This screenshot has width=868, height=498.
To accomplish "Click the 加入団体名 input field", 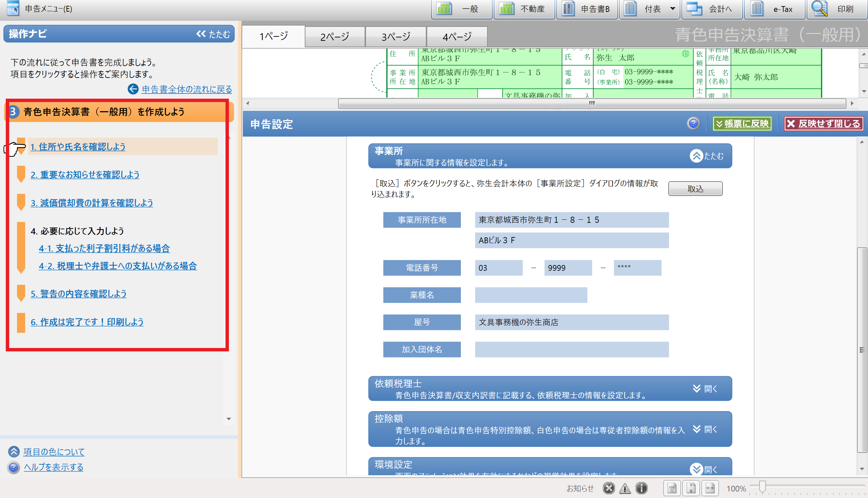I will coord(571,350).
